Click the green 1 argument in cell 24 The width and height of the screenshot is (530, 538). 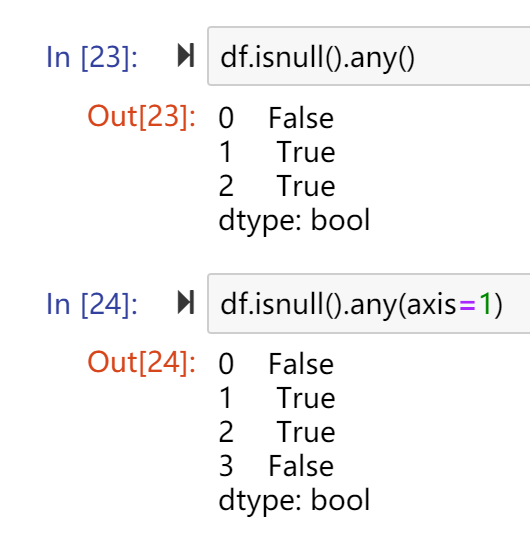485,304
